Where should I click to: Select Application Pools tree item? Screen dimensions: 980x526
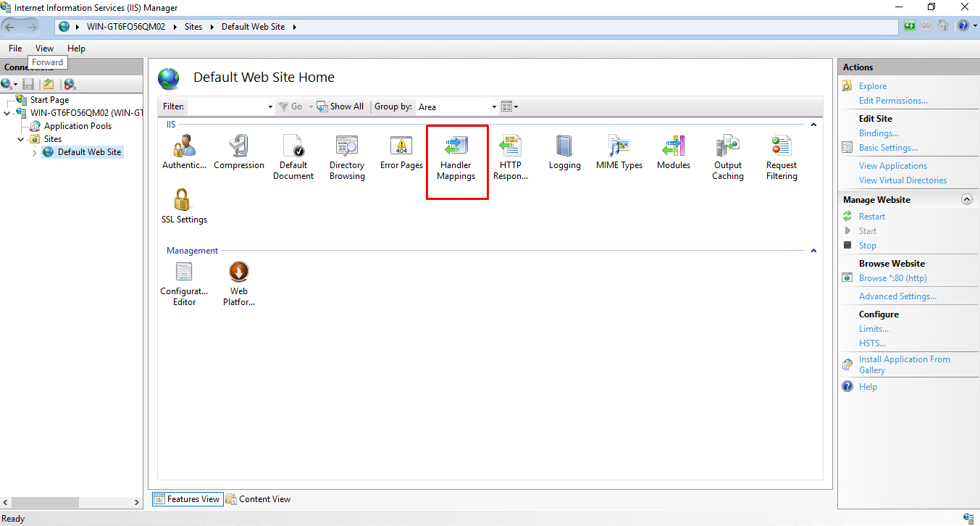(x=78, y=126)
